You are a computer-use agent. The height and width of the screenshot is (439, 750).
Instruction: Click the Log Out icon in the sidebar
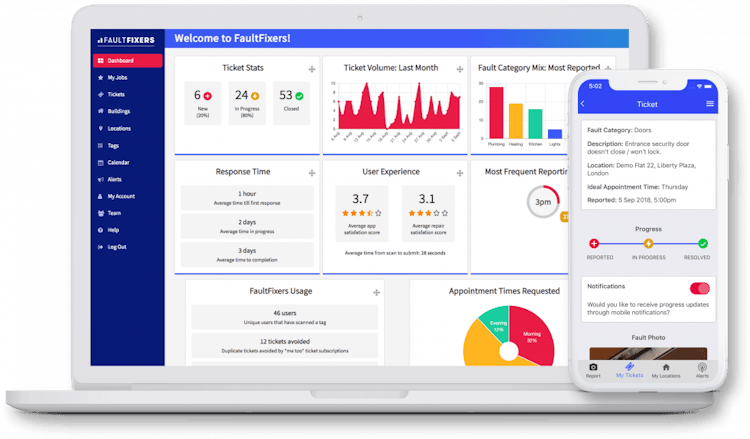point(100,247)
